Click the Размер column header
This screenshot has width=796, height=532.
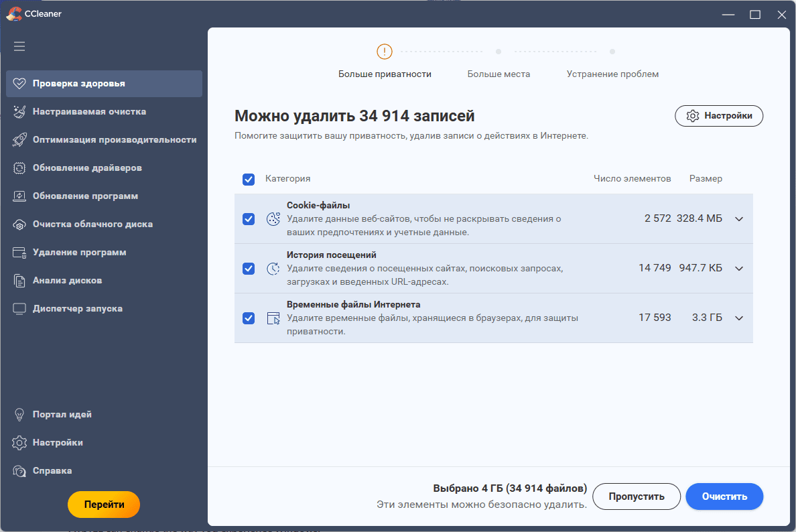click(706, 179)
